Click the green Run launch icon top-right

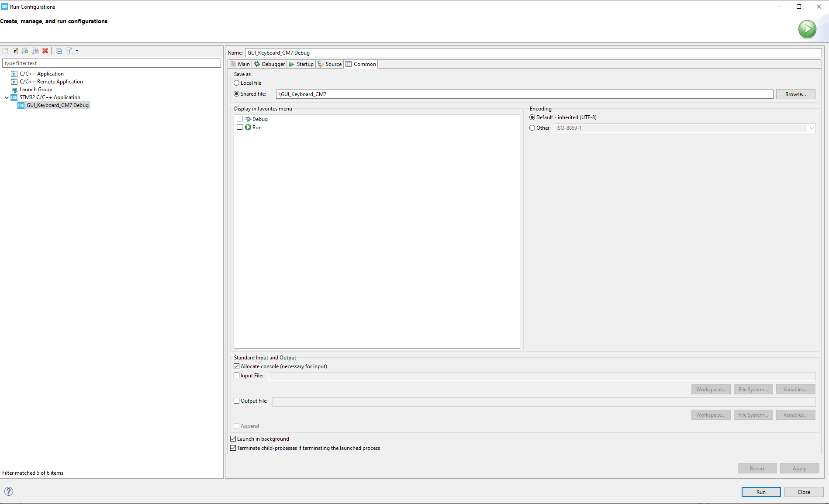pos(807,29)
